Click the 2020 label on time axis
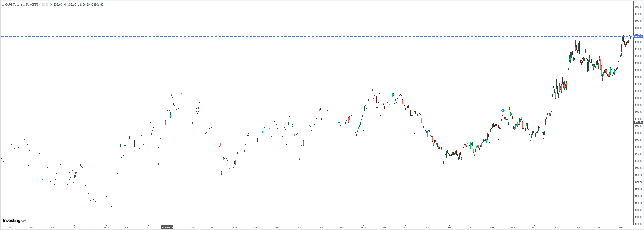The width and height of the screenshot is (644, 230). (x=621, y=227)
